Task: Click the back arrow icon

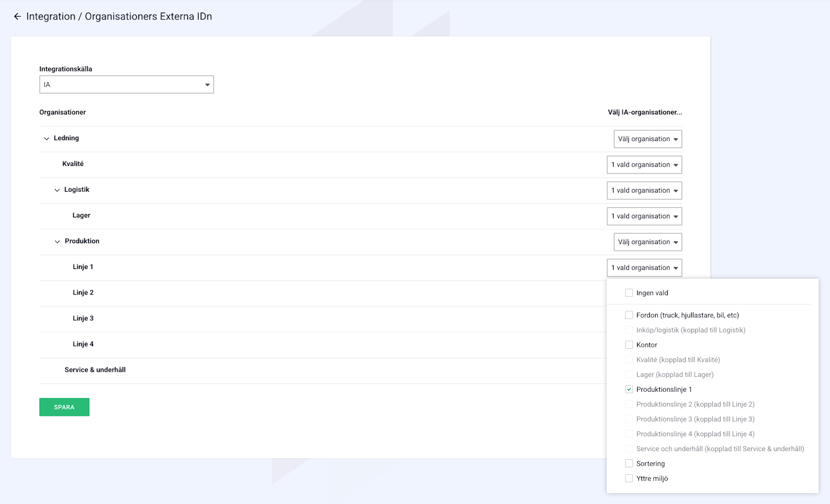Action: [17, 16]
